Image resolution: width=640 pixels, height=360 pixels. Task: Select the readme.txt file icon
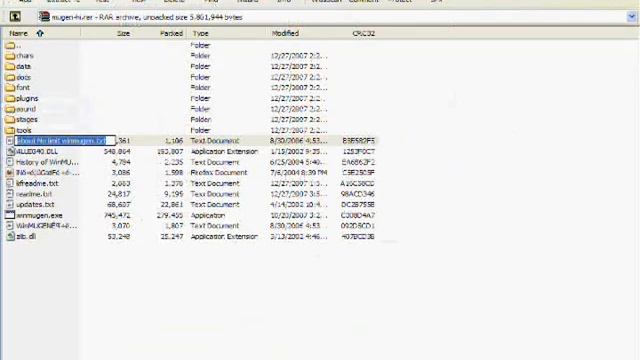(x=10, y=194)
